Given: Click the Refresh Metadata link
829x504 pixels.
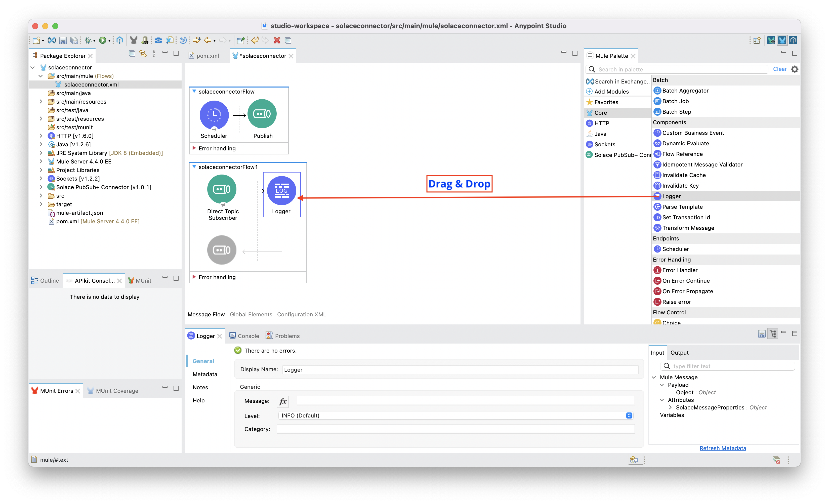Looking at the screenshot, I should tap(723, 448).
